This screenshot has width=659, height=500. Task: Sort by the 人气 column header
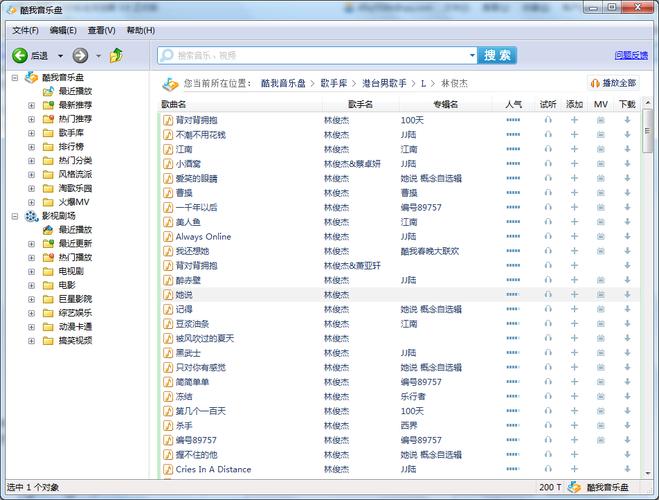(x=513, y=104)
